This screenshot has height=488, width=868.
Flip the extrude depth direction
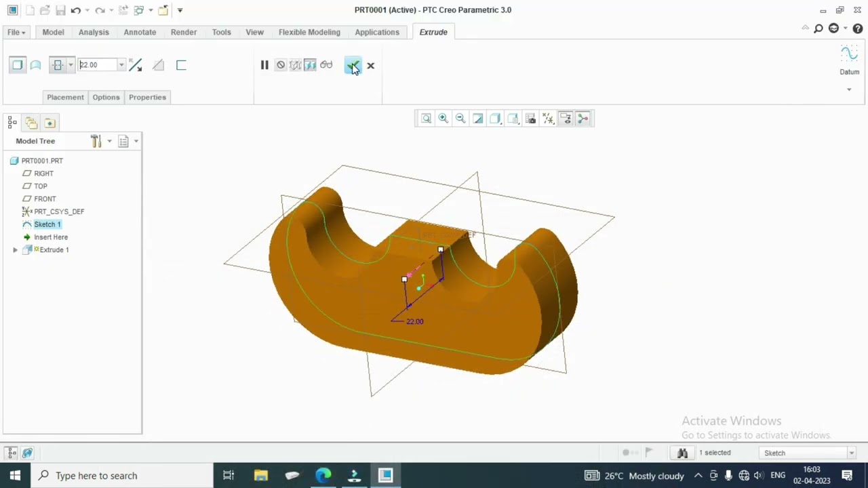pyautogui.click(x=136, y=65)
